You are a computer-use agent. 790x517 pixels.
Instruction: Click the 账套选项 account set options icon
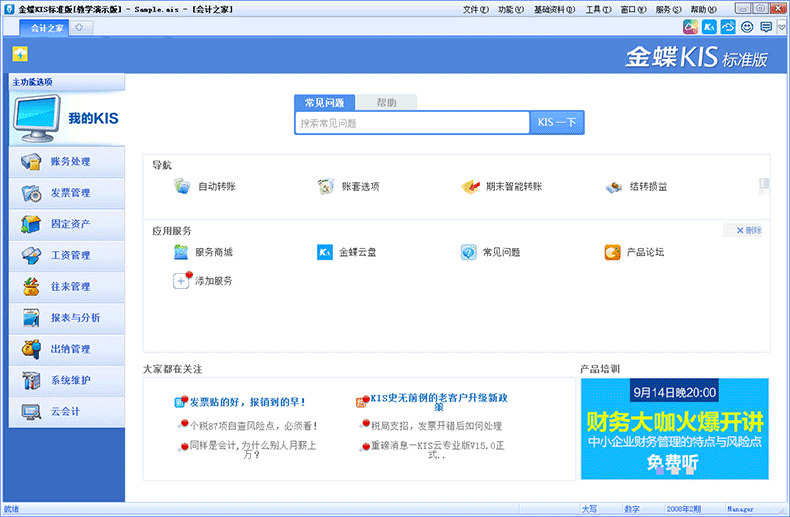click(x=325, y=186)
